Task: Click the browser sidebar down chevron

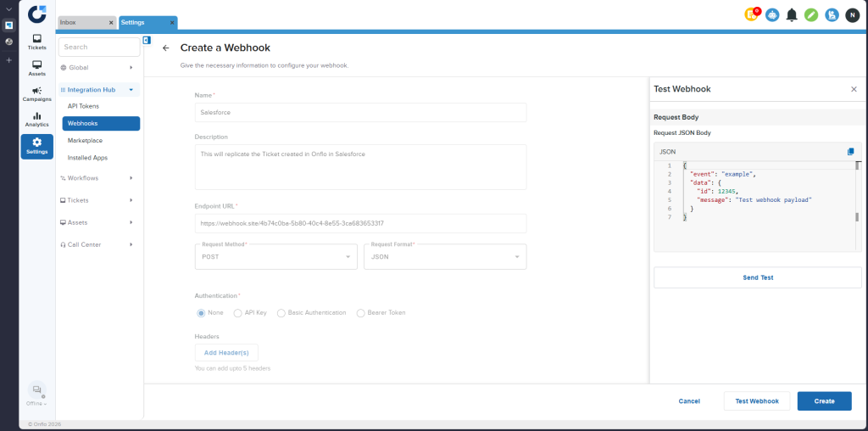Action: [x=8, y=9]
